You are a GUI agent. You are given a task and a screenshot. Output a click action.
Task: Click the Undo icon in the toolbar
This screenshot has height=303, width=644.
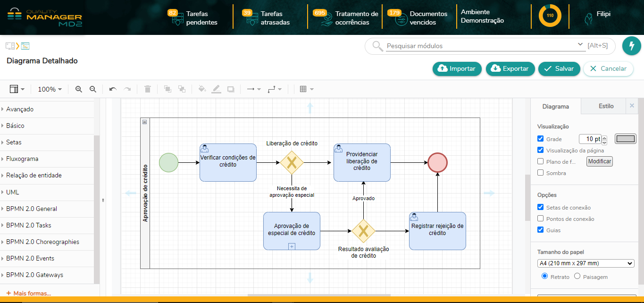[111, 89]
